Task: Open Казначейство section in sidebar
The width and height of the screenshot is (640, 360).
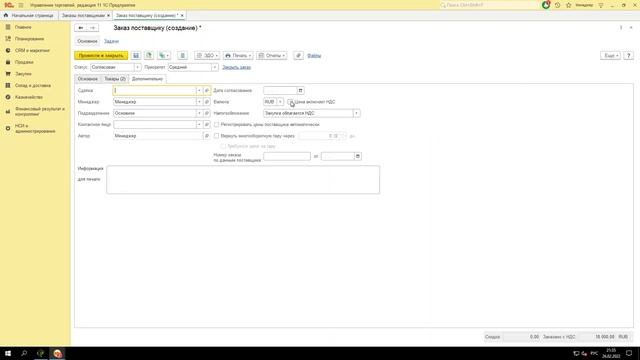Action: [x=29, y=97]
